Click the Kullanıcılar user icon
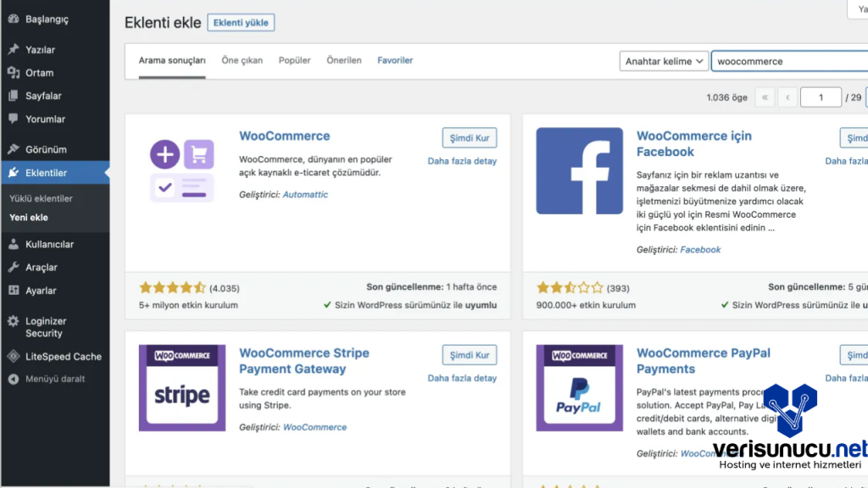Viewport: 868px width, 488px height. [14, 244]
